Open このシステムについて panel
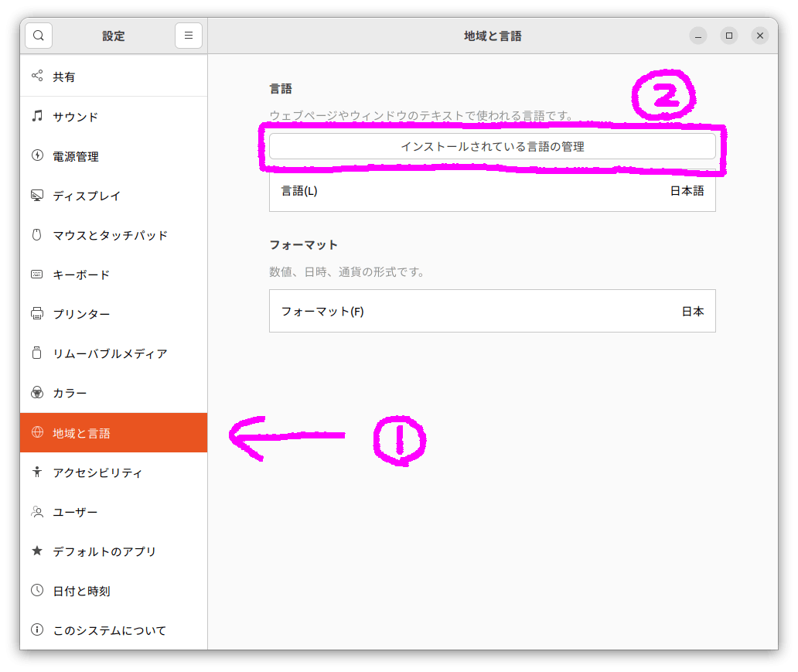The image size is (798, 672). [114, 630]
